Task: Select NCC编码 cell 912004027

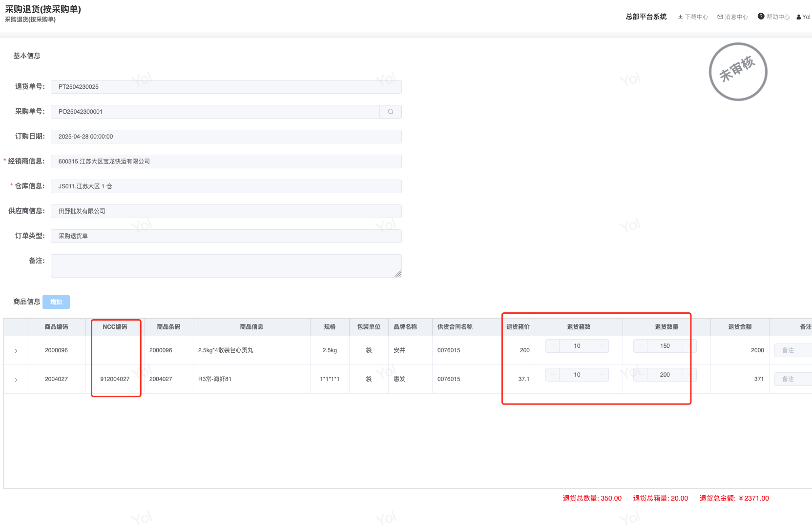Action: click(x=115, y=379)
